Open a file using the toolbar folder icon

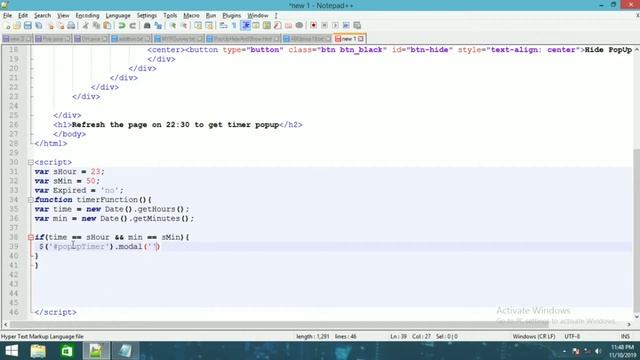coord(17,26)
